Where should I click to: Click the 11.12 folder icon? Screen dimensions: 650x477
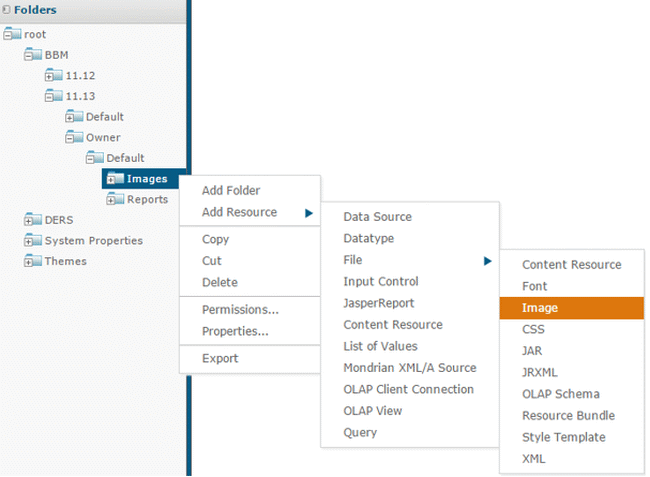point(54,75)
